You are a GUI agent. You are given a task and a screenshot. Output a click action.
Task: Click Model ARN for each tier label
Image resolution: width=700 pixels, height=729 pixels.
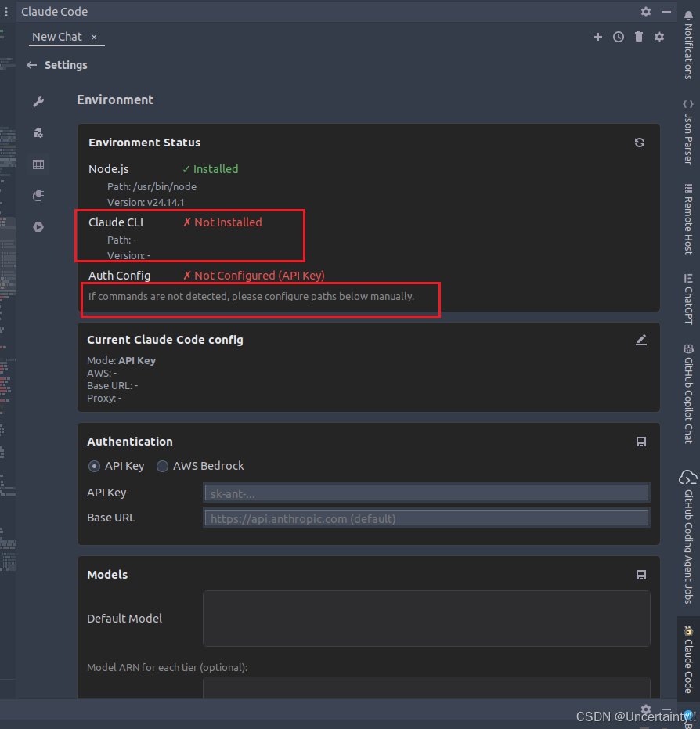[x=168, y=668]
